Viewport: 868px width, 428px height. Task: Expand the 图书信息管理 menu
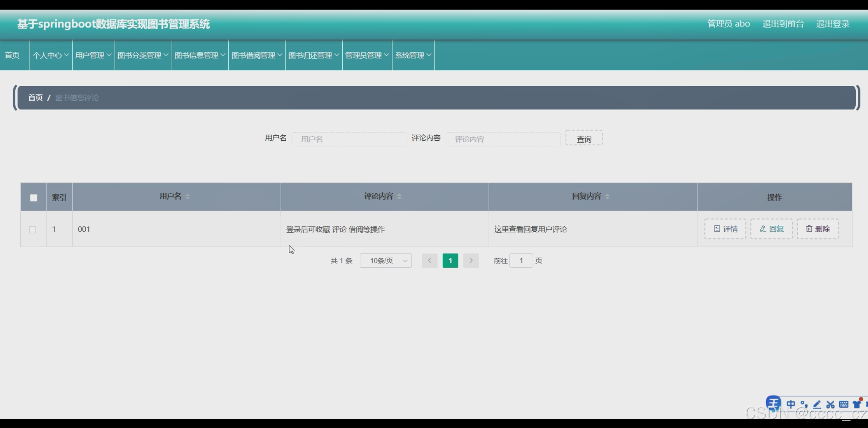pyautogui.click(x=200, y=55)
